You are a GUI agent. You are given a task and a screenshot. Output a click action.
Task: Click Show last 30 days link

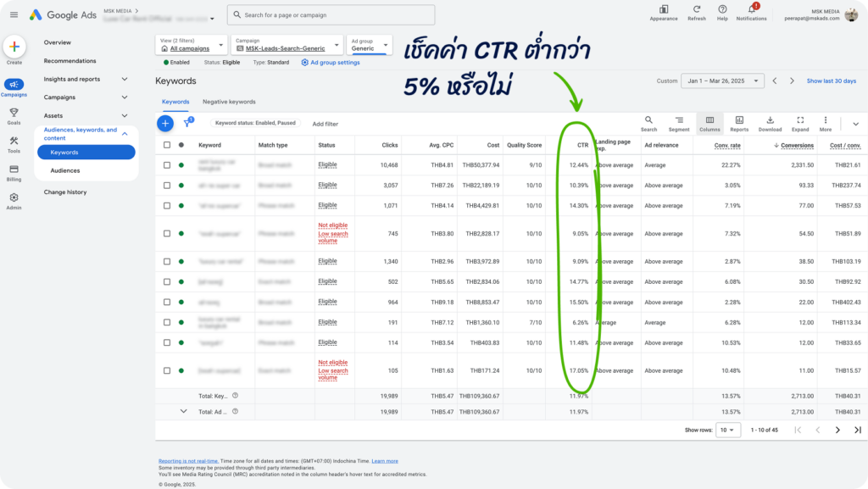[831, 81]
